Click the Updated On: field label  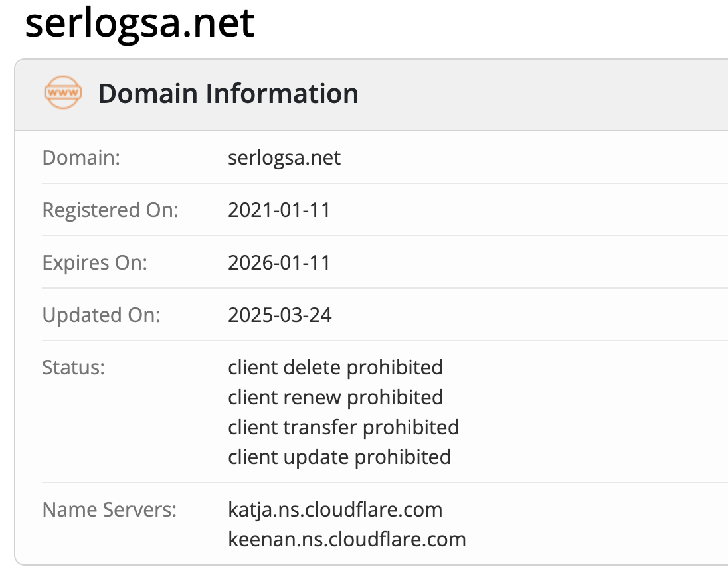coord(101,315)
